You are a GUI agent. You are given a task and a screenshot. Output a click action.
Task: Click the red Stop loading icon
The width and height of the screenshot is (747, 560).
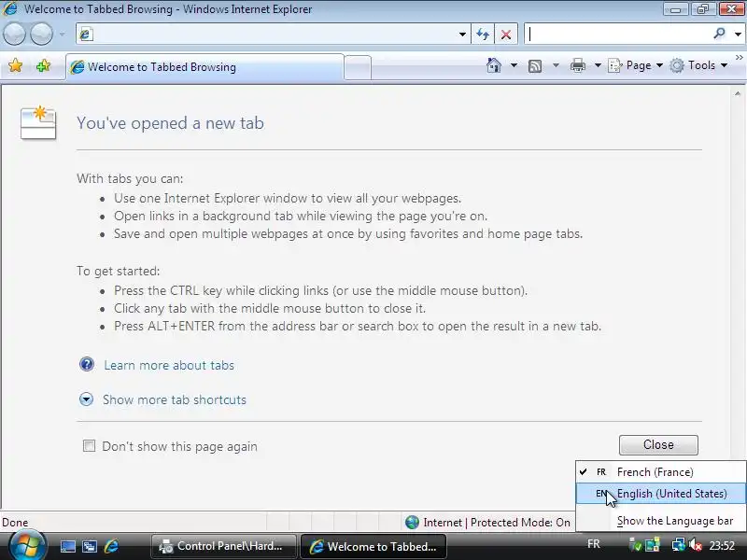506,35
